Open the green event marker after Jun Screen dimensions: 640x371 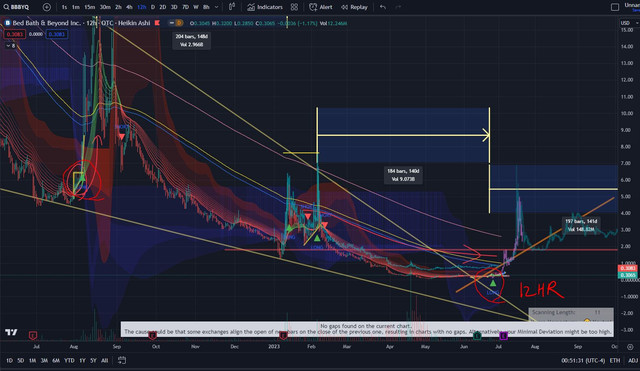point(477,335)
